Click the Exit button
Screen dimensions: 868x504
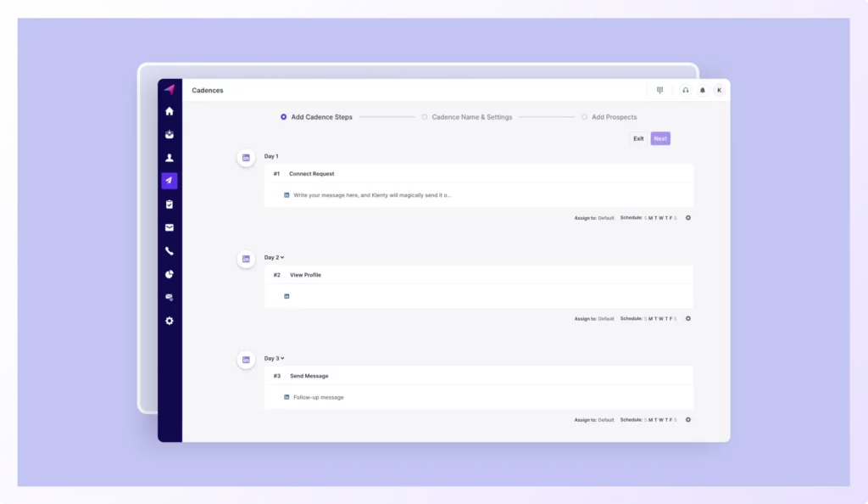click(x=638, y=138)
